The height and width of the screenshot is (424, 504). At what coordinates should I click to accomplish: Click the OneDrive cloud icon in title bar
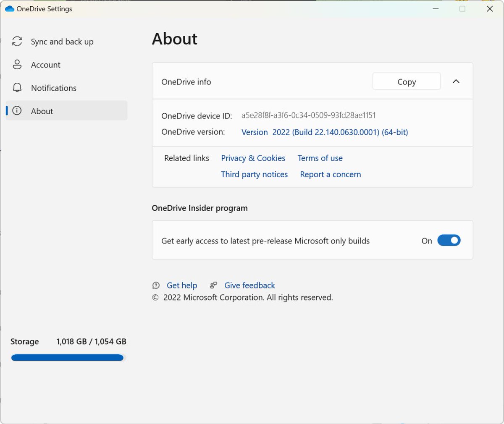tap(9, 8)
